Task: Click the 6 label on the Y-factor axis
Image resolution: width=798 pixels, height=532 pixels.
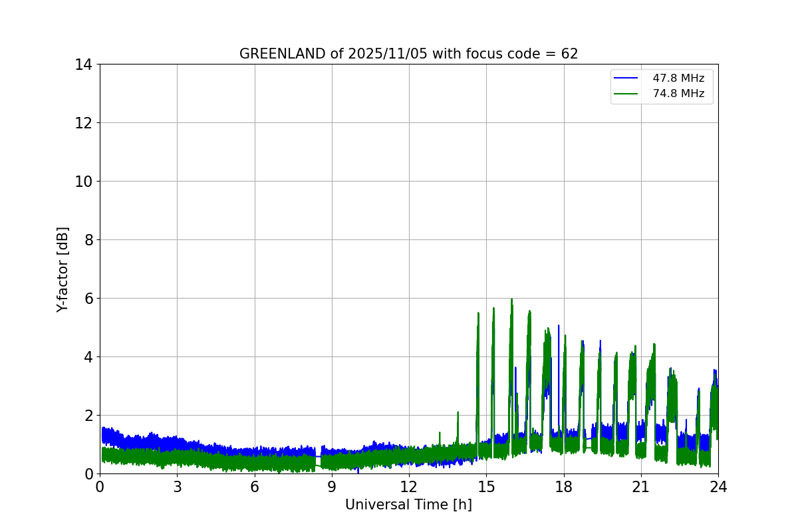Action: point(87,299)
